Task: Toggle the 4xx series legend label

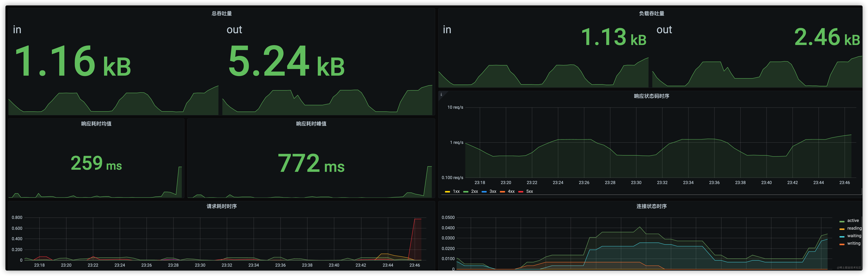Action: 511,191
